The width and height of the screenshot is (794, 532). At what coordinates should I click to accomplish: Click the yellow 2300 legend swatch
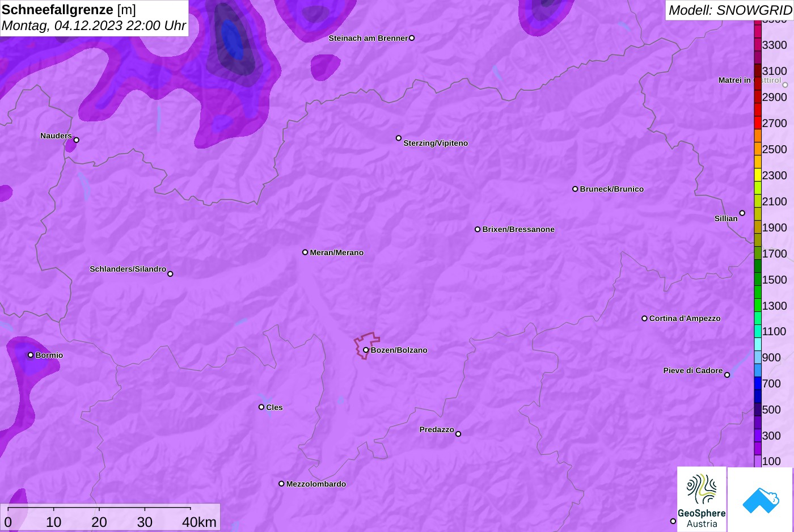pos(758,175)
